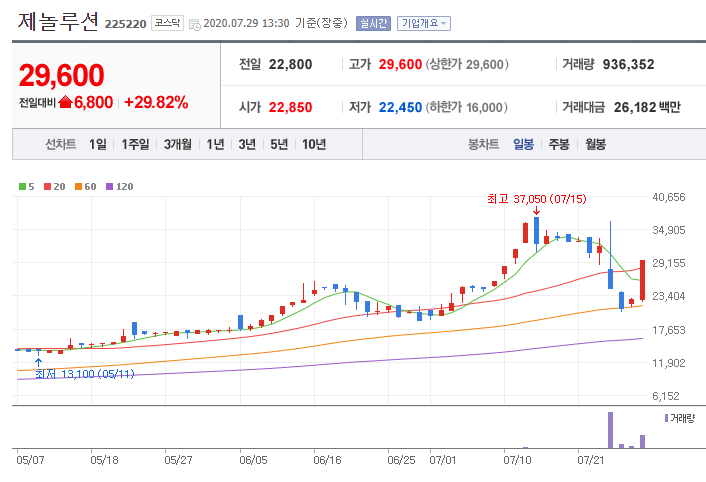The height and width of the screenshot is (482, 706).
Task: Click the 시가 value 22,850
Action: pos(290,108)
